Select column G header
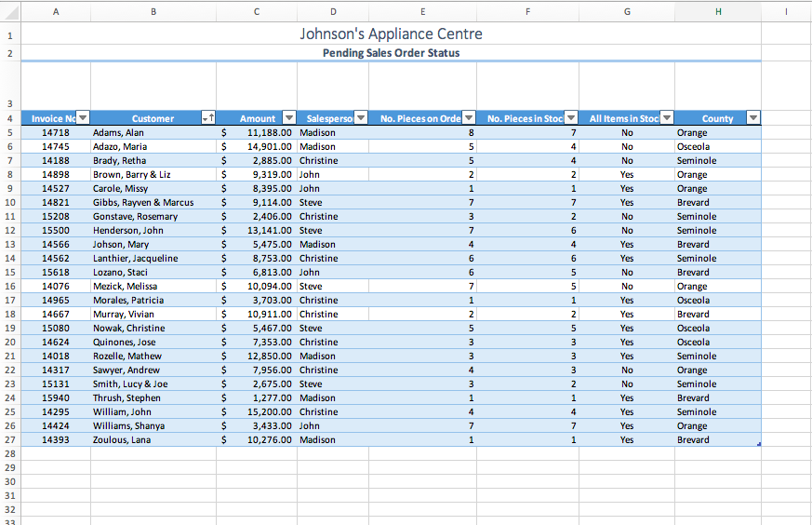The height and width of the screenshot is (525, 812). coord(627,11)
